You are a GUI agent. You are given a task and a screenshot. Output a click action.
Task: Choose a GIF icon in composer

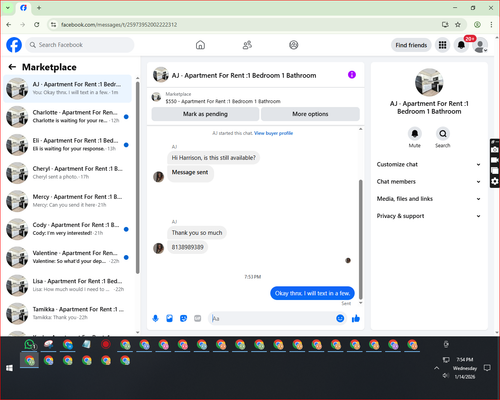(x=198, y=319)
